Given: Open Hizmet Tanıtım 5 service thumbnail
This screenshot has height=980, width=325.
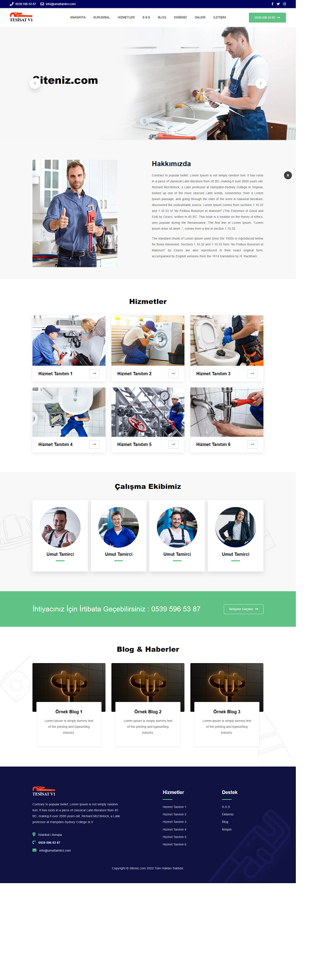Looking at the screenshot, I should (148, 412).
